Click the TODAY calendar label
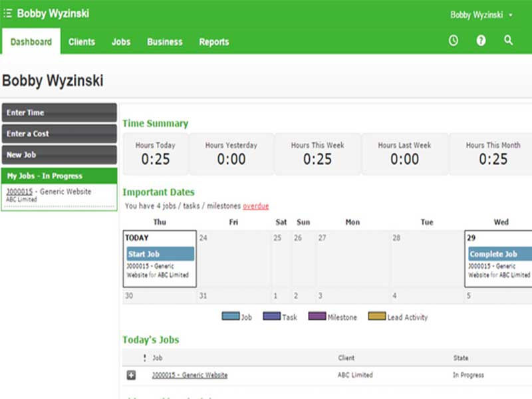 [137, 238]
